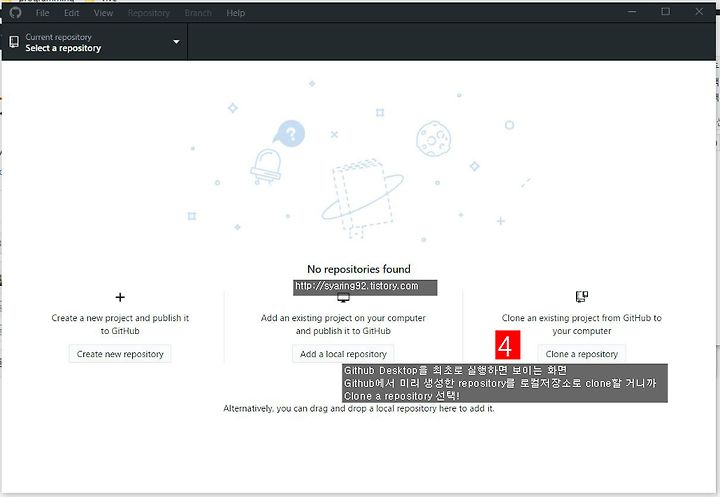Click the computer monitor icon above Add existing project
The height and width of the screenshot is (497, 720).
click(343, 299)
